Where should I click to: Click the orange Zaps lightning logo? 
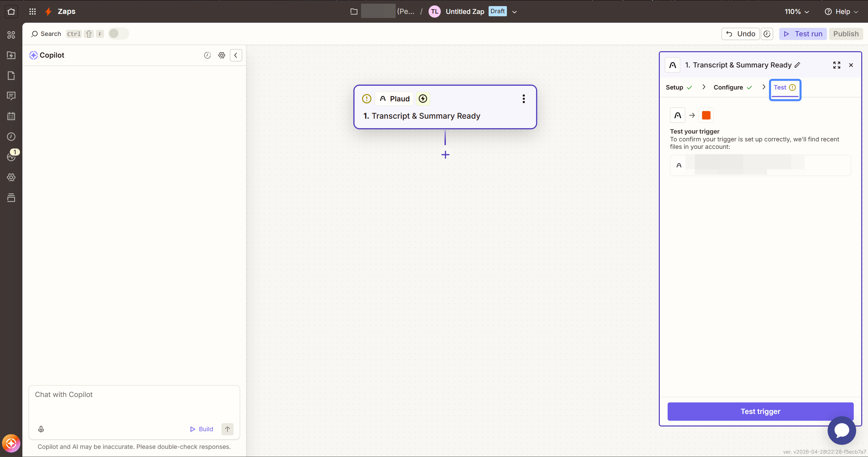[x=48, y=12]
